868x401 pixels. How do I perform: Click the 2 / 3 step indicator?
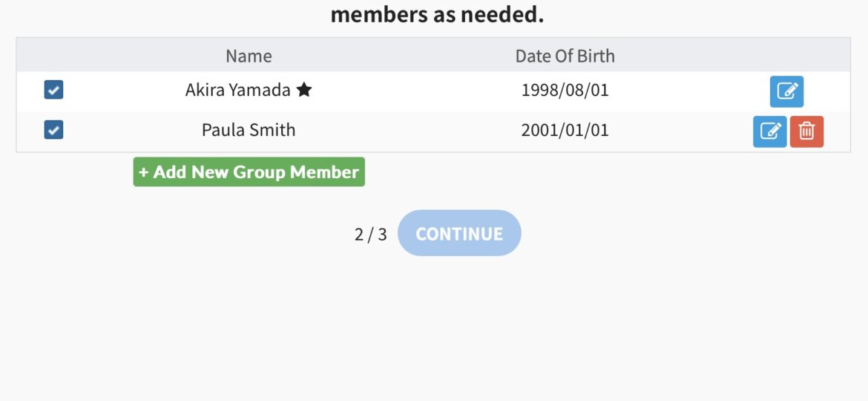tap(371, 234)
